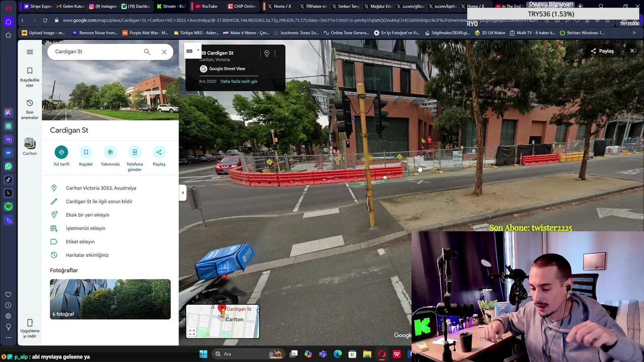Viewport: 644px width, 362px height.
Task: Open Microsoft Edge from the taskbar
Action: (338, 354)
